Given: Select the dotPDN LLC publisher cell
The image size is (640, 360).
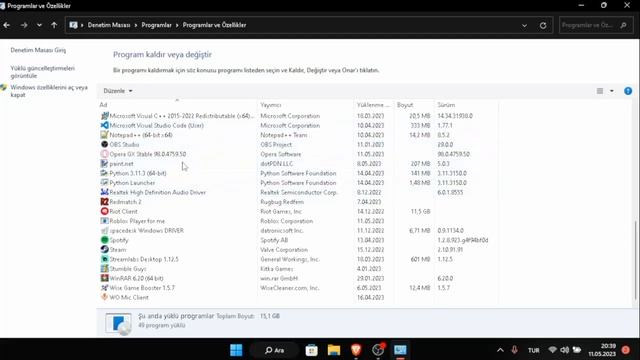Looking at the screenshot, I should click(x=277, y=164).
